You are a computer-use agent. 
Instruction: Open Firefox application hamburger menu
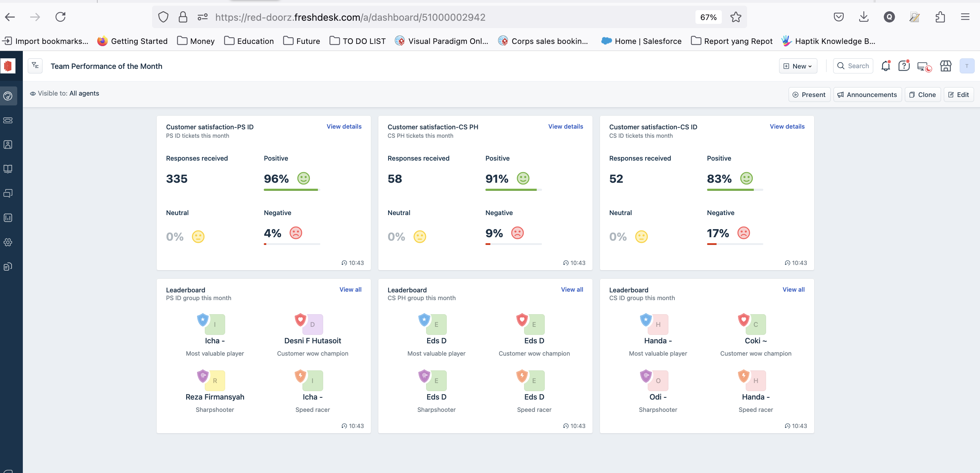coord(965,17)
